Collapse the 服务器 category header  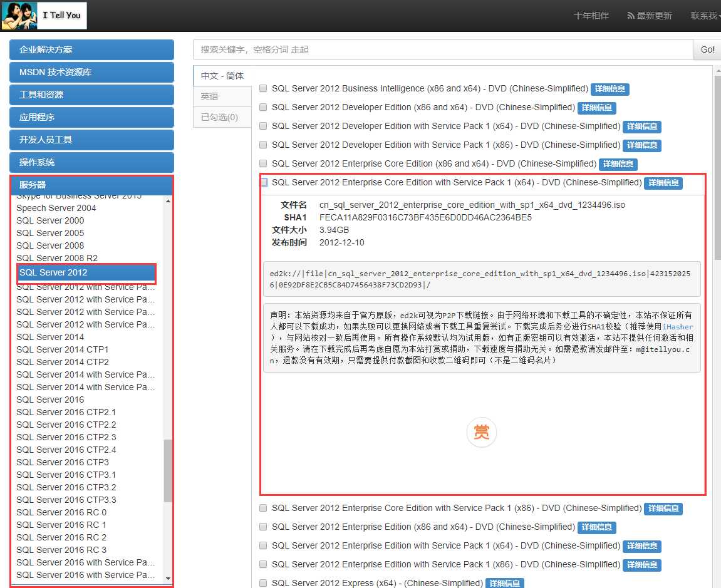click(91, 185)
